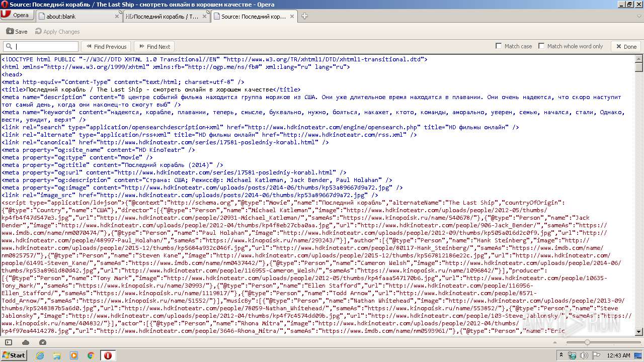Click the opensearch link tag line
The width and height of the screenshot is (644, 362).
[x=260, y=127]
